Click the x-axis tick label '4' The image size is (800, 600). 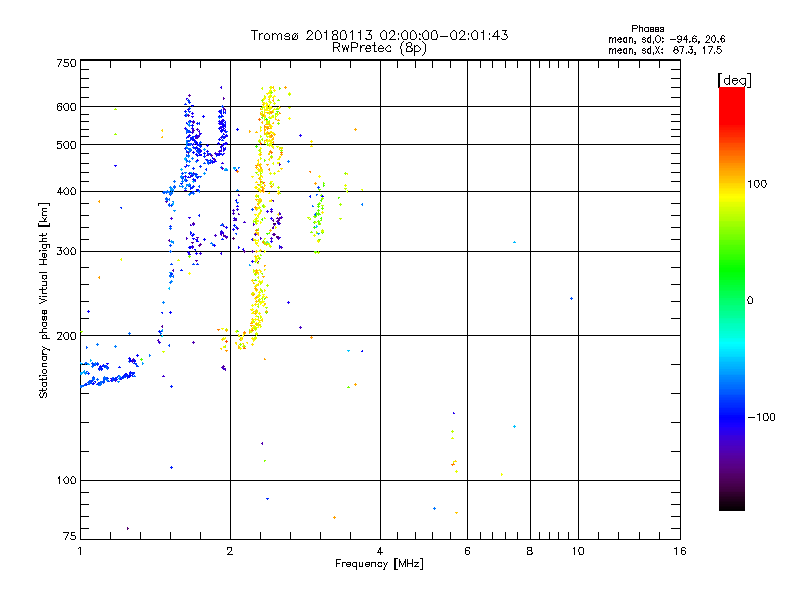tap(380, 551)
